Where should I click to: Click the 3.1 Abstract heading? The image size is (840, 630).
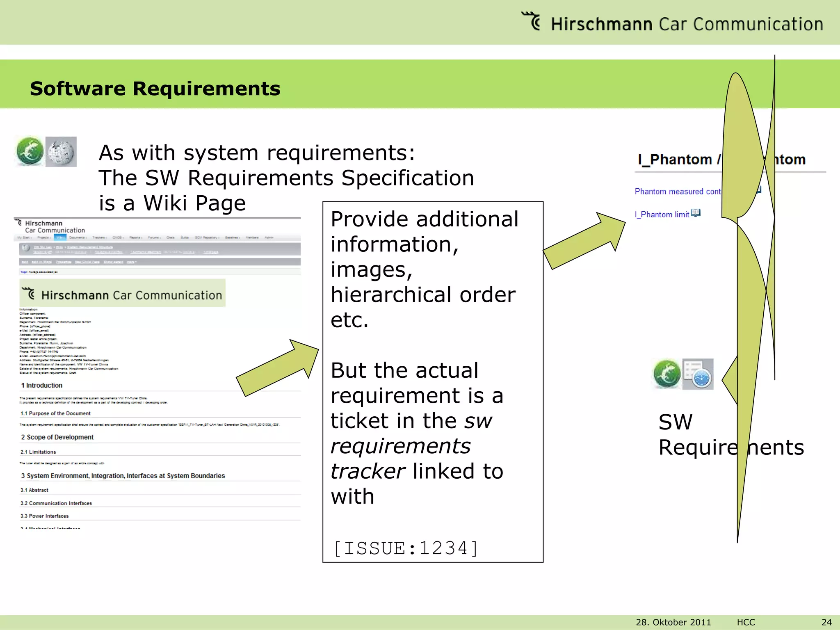pyautogui.click(x=34, y=490)
